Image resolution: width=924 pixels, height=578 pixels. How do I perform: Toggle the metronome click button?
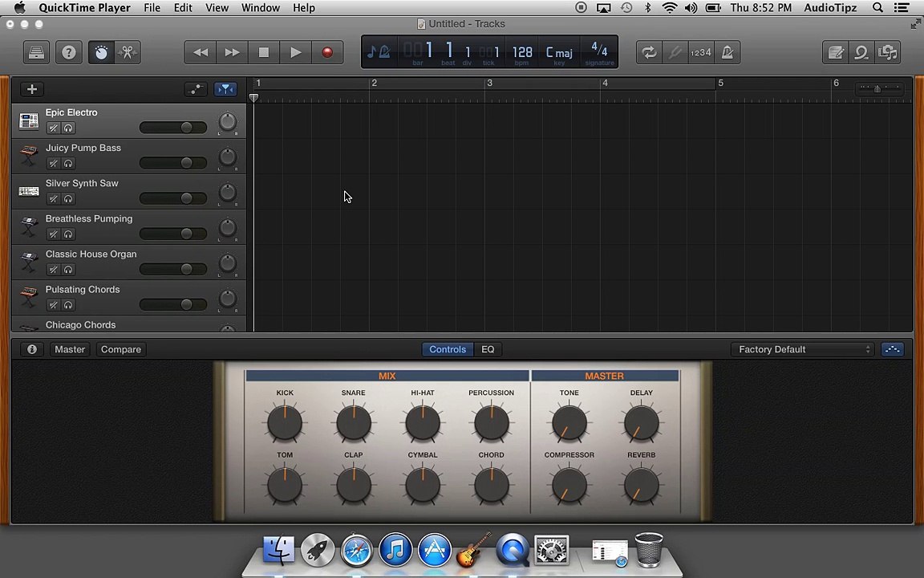click(727, 52)
